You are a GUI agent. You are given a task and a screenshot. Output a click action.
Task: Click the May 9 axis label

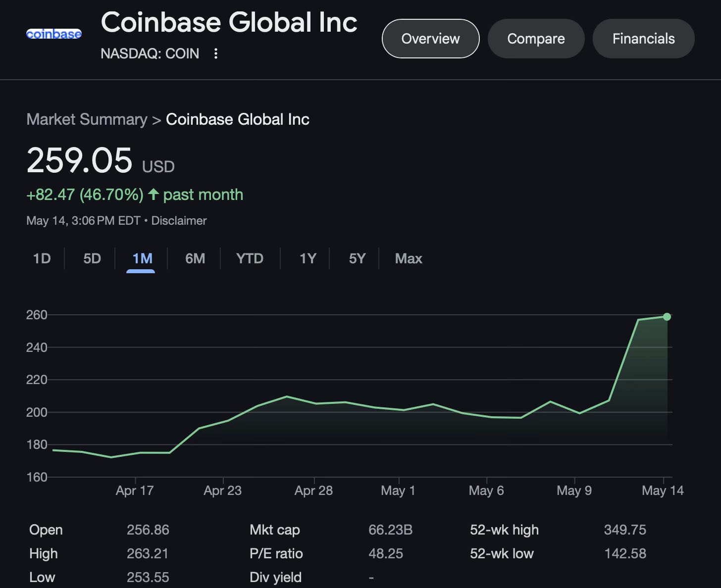point(574,490)
